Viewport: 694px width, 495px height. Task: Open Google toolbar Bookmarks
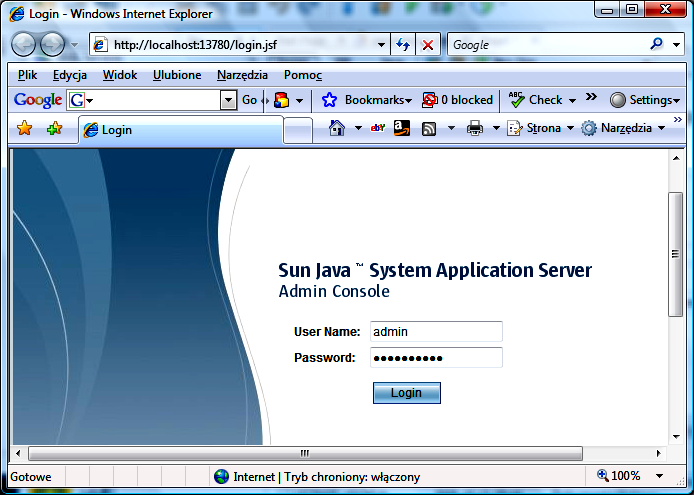(x=366, y=100)
